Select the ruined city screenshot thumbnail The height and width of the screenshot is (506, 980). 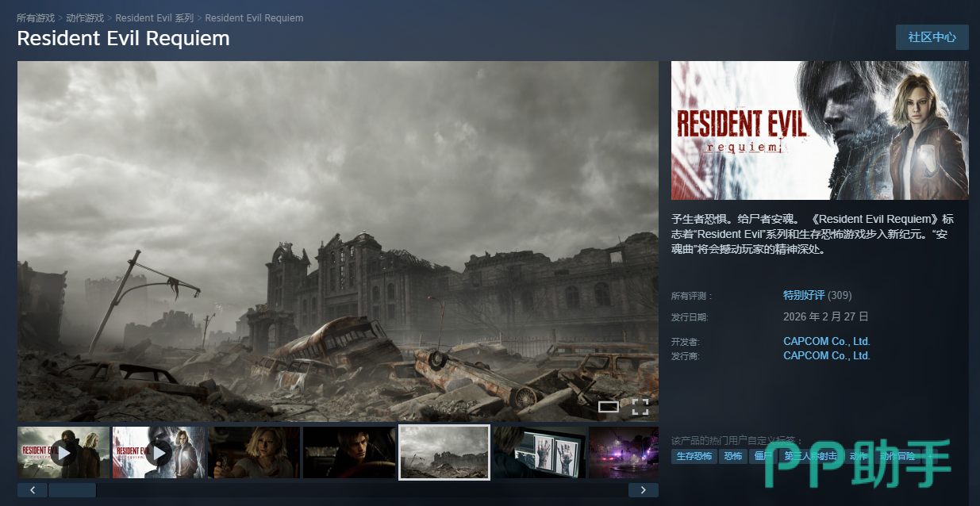[x=444, y=453]
